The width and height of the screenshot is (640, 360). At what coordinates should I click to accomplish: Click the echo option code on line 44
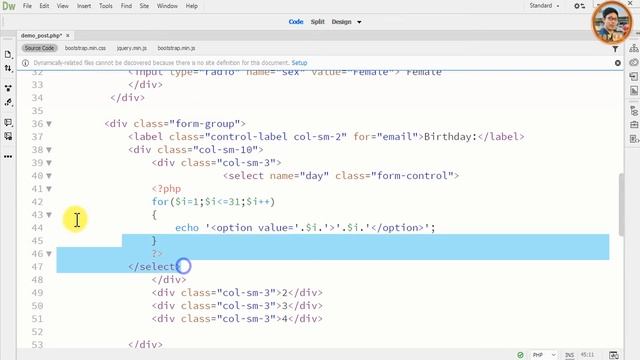tap(305, 228)
